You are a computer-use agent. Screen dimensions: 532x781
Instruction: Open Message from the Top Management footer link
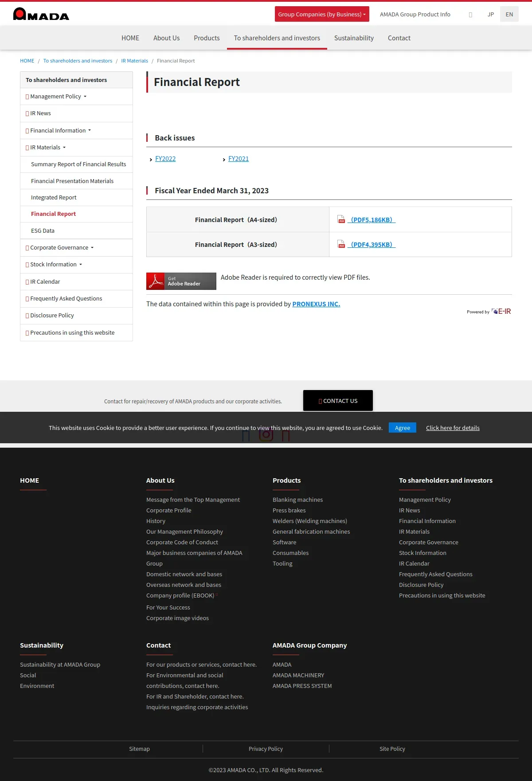click(193, 500)
